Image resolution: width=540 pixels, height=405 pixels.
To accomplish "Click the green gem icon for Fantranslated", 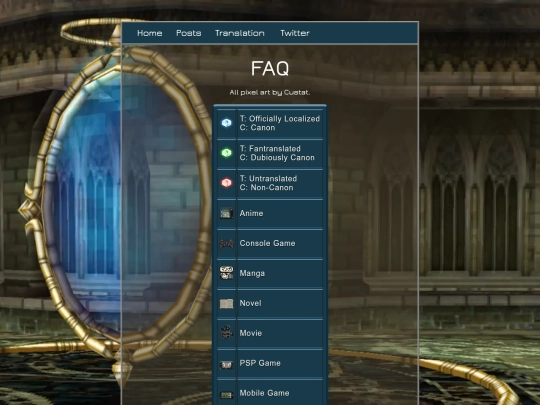I will (226, 153).
